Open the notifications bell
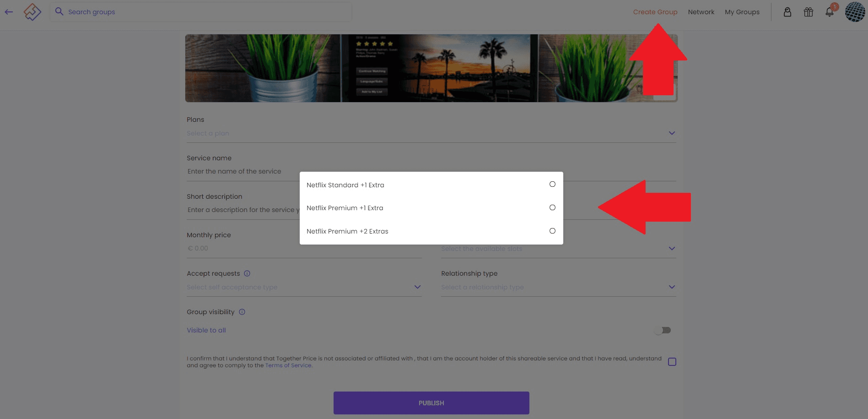 pyautogui.click(x=829, y=12)
